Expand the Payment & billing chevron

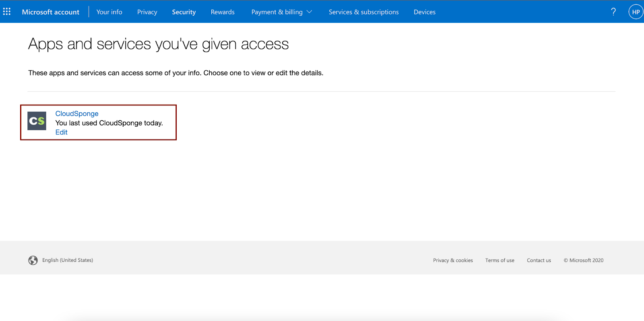point(310,12)
